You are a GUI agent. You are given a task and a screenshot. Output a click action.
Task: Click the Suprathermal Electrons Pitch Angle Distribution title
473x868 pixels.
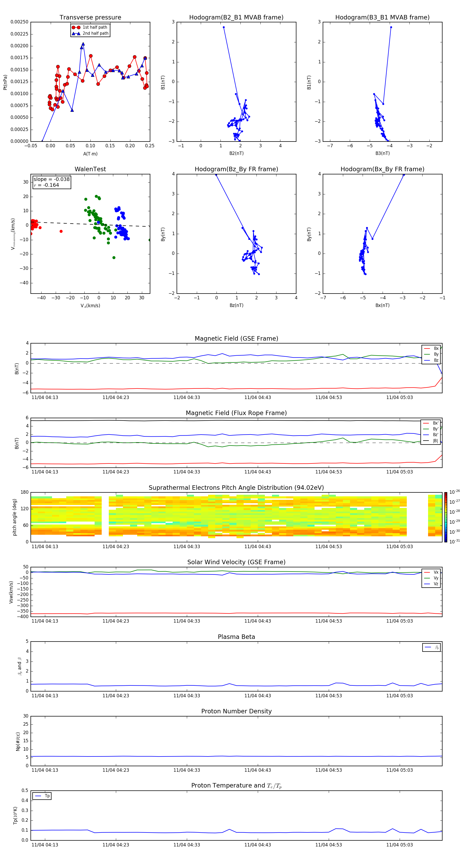236,488
